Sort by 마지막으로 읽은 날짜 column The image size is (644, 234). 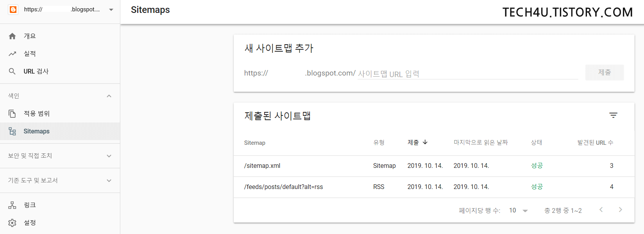pyautogui.click(x=481, y=142)
